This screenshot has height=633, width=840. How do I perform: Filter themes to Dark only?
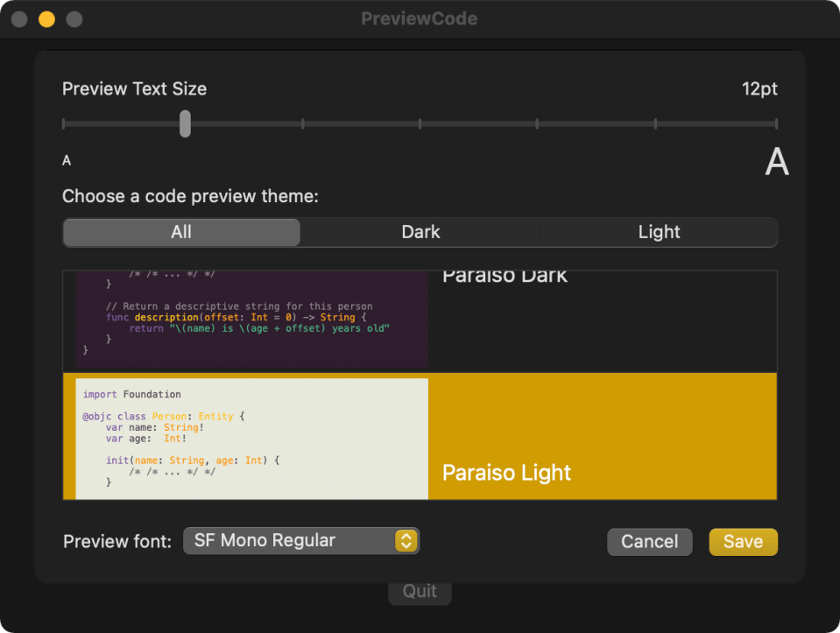pyautogui.click(x=420, y=232)
